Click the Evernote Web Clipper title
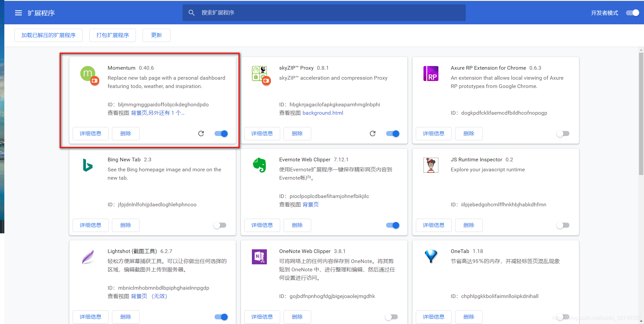The width and height of the screenshot is (644, 324). click(x=305, y=160)
